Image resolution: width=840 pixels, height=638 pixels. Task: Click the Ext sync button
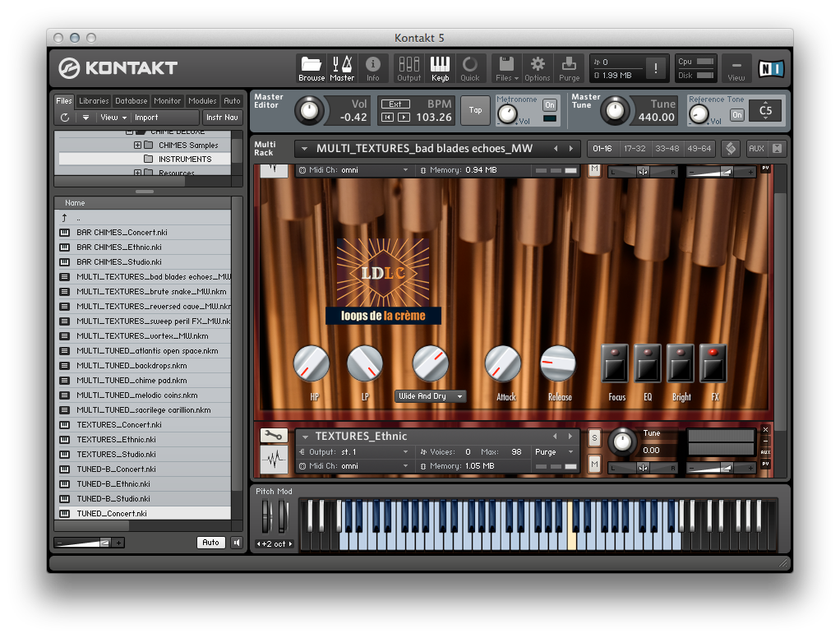click(x=395, y=104)
